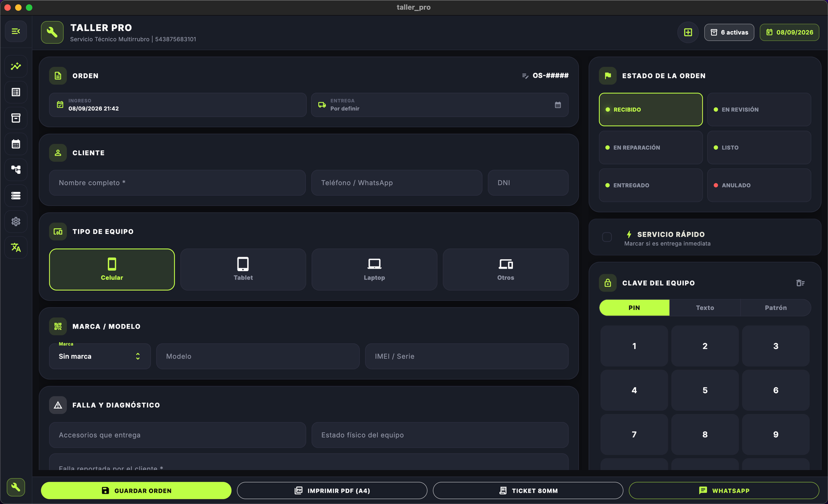Open the Marca dropdown
The height and width of the screenshot is (504, 828).
[x=100, y=357]
